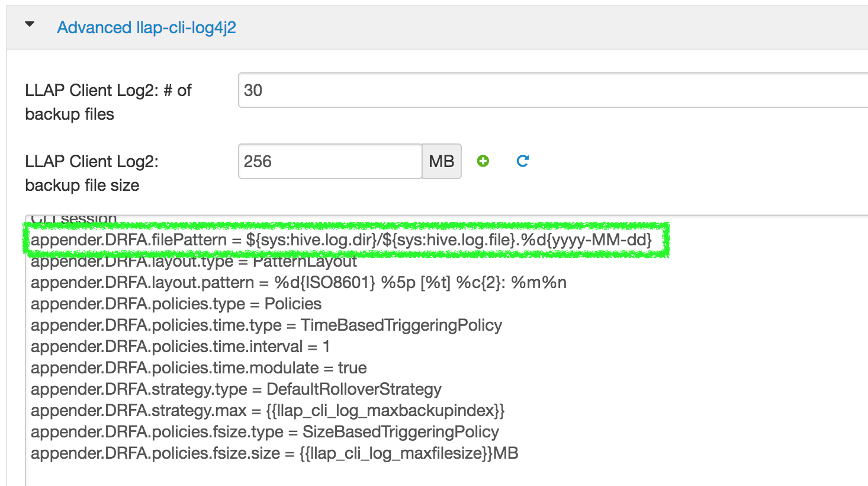Viewport: 868px width, 486px height.
Task: Select the MB unit label beside backup file size
Action: pos(442,161)
